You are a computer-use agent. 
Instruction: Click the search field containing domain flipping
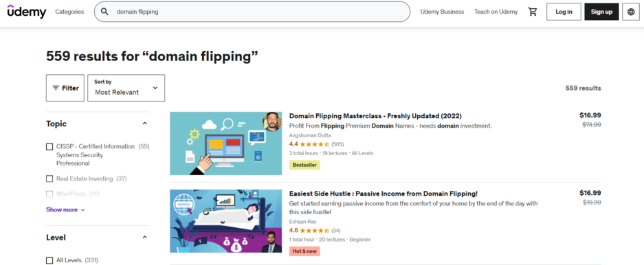click(252, 12)
